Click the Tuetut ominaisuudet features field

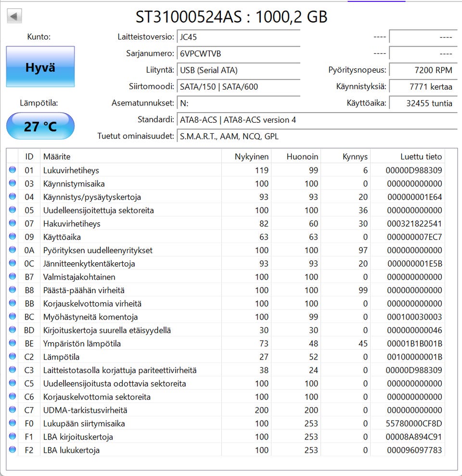click(317, 136)
